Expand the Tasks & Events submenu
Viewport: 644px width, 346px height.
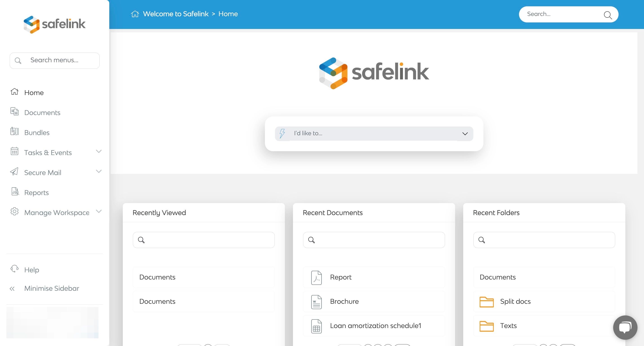point(99,151)
